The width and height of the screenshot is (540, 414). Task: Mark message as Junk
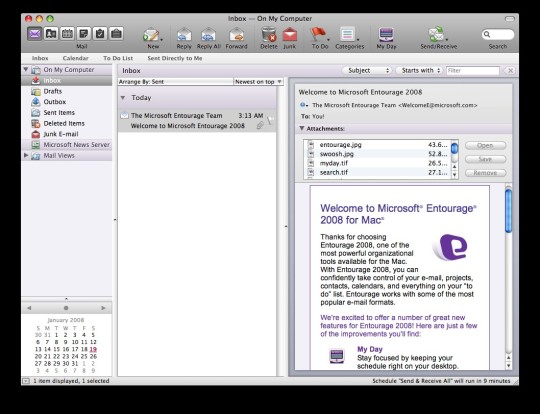click(290, 38)
